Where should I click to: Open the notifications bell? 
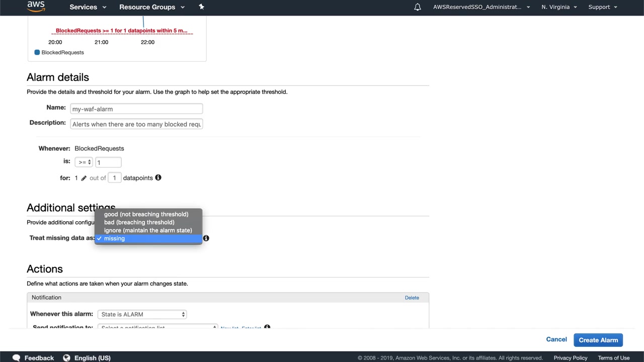pos(418,7)
